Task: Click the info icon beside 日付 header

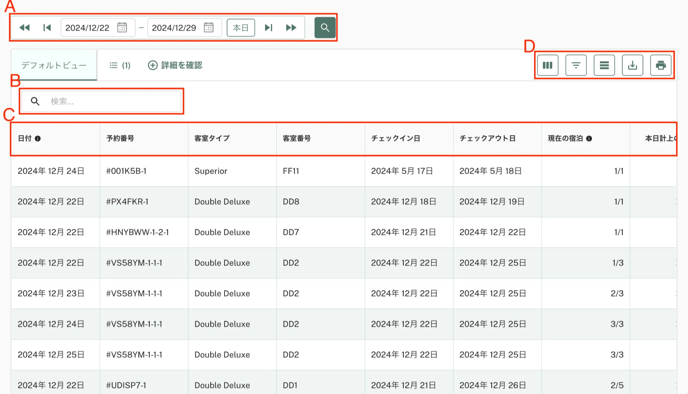Action: pos(38,139)
